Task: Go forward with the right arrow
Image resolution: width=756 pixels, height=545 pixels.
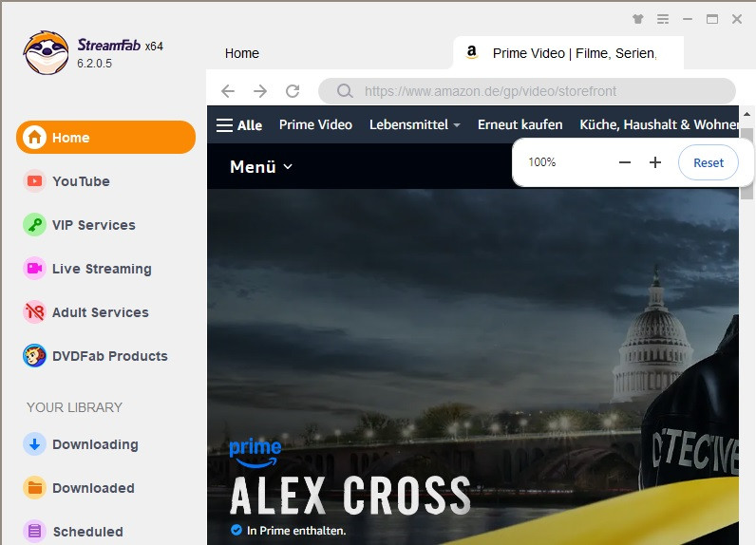Action: [260, 90]
